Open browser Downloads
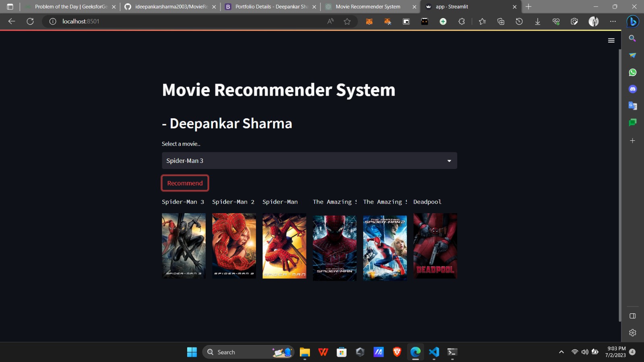644x362 pixels. pos(537,21)
